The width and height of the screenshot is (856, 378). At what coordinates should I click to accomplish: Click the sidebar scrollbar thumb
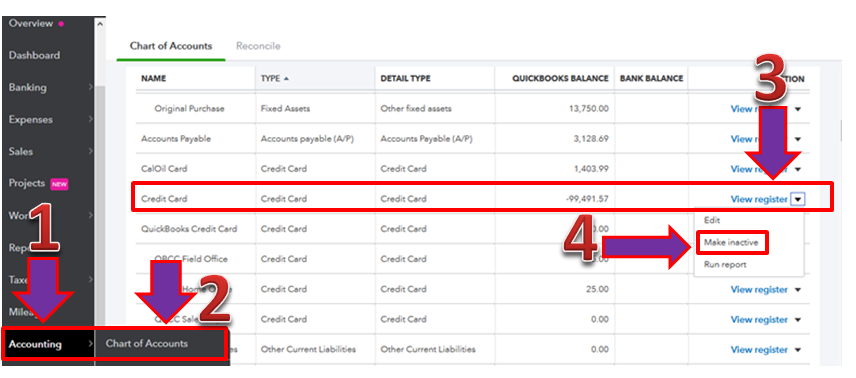tap(100, 205)
